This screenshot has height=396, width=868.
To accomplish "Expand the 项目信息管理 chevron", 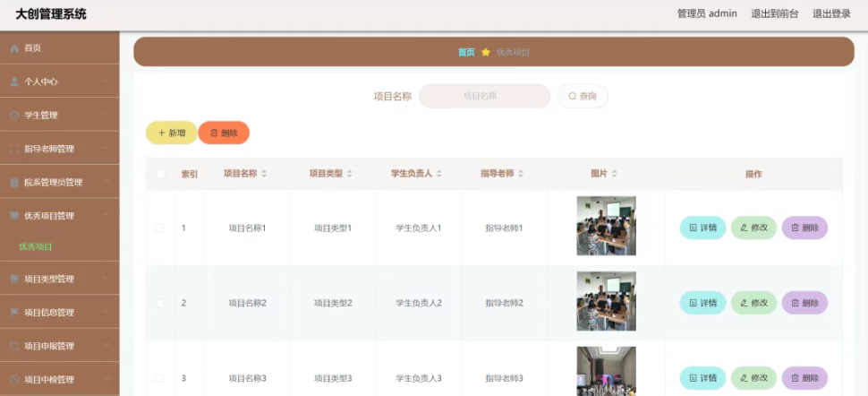I will point(106,313).
